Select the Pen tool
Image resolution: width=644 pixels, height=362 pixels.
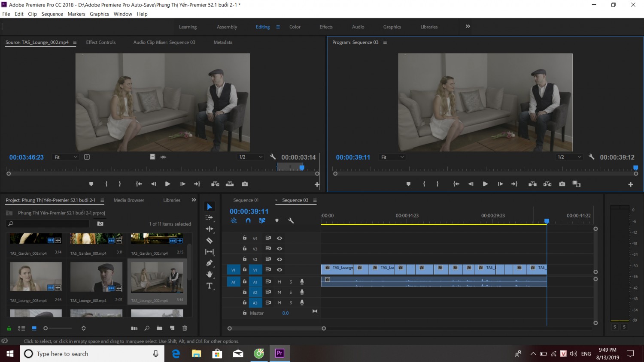tap(210, 263)
